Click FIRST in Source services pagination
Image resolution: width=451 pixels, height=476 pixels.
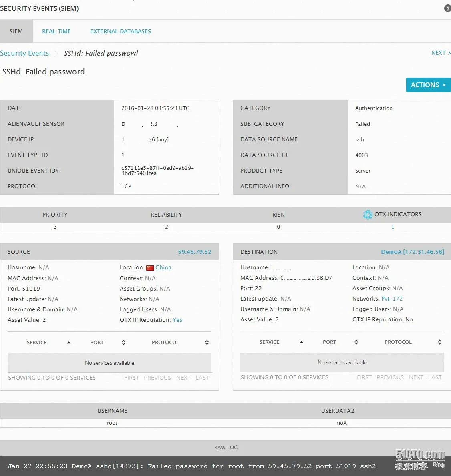point(131,378)
